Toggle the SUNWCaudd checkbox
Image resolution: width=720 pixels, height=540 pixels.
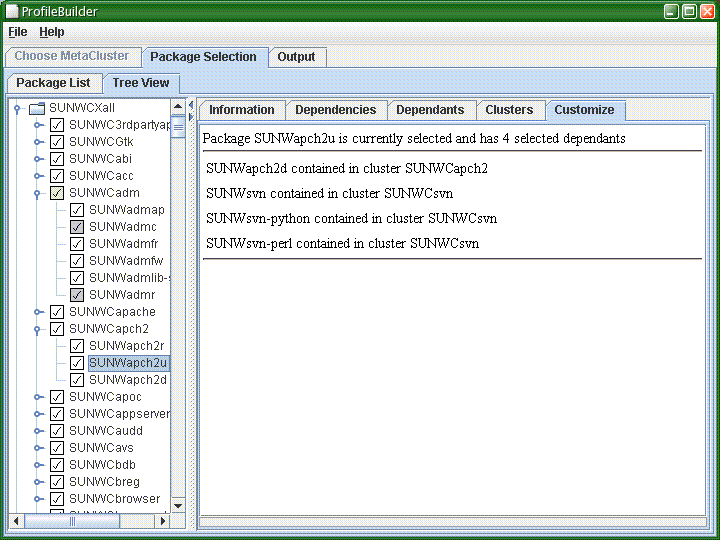[57, 431]
